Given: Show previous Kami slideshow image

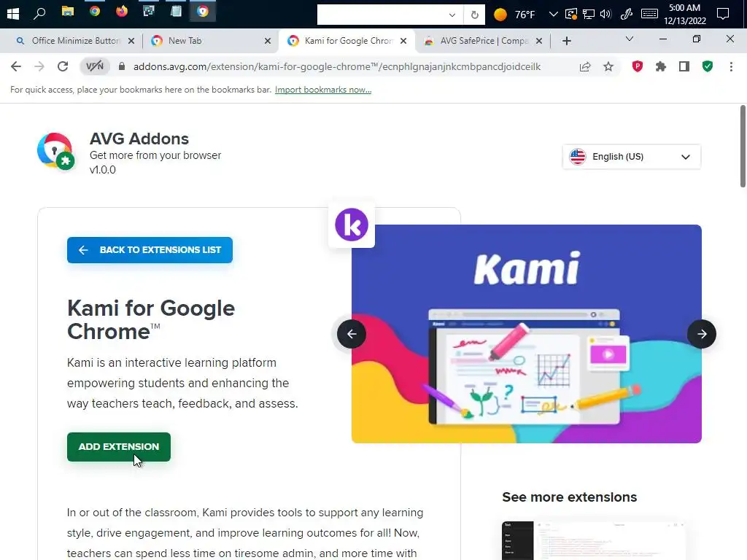Looking at the screenshot, I should pyautogui.click(x=352, y=334).
